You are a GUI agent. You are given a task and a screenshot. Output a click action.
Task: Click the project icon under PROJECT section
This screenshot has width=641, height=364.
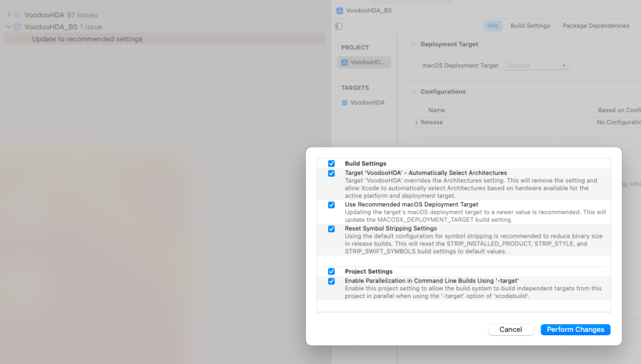345,63
